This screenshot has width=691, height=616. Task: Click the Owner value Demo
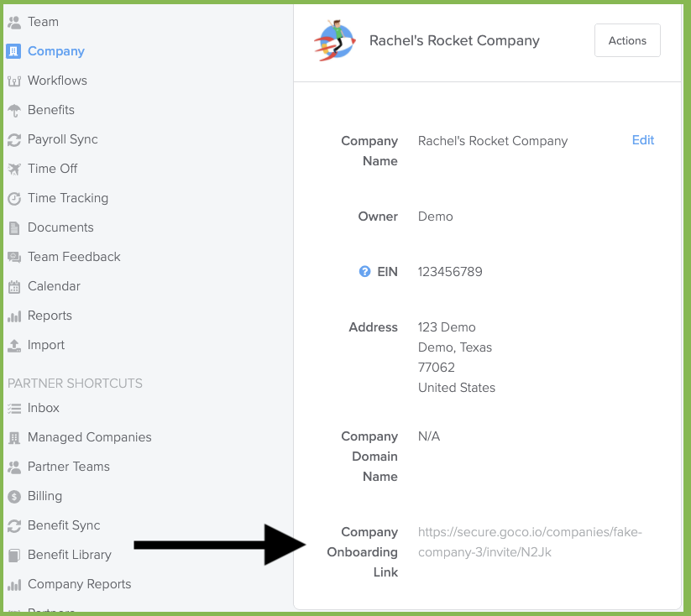[436, 217]
